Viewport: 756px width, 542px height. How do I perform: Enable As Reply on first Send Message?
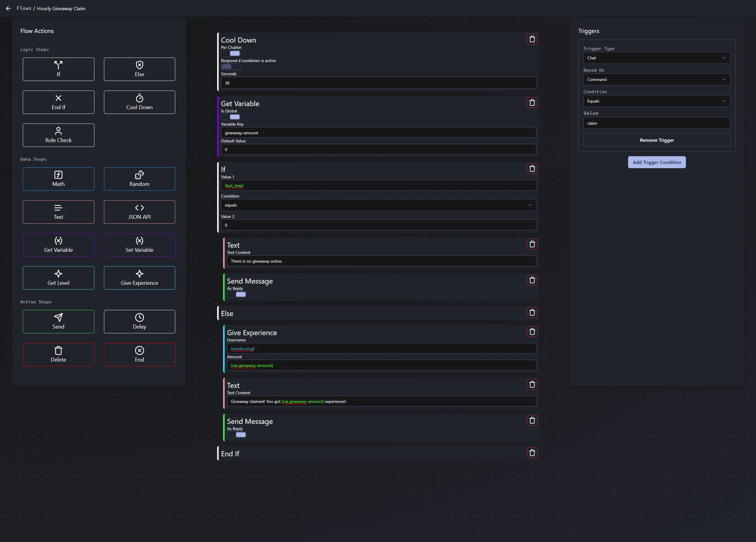click(236, 294)
